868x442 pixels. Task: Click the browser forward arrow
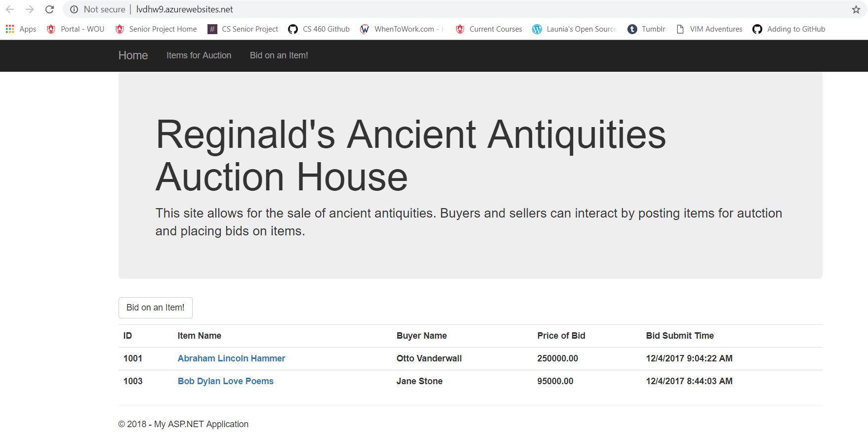(x=30, y=9)
